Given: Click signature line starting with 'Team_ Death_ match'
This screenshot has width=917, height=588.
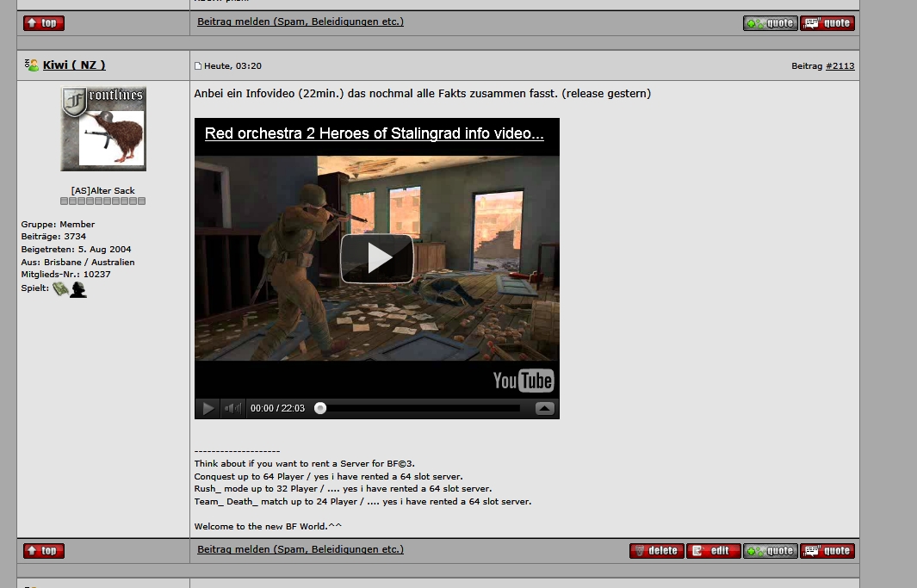Looking at the screenshot, I should click(362, 502).
